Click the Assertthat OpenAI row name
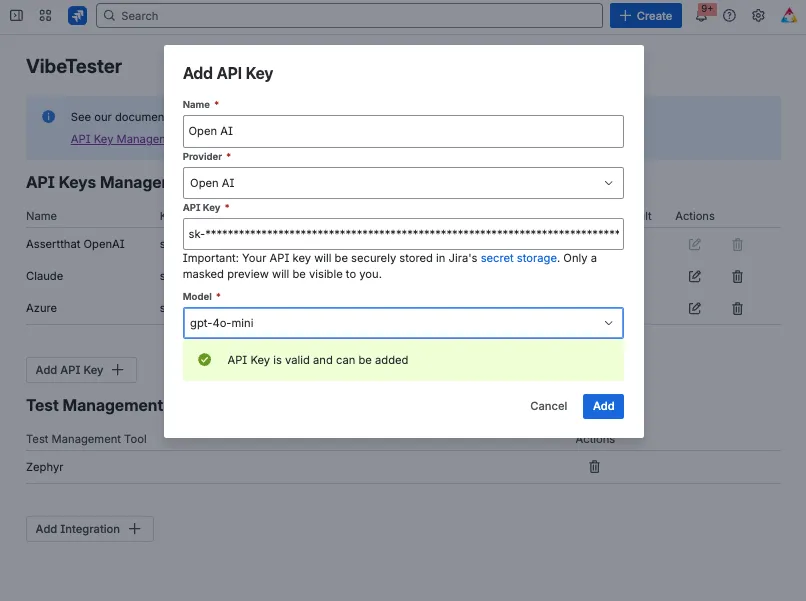This screenshot has height=601, width=806. coord(75,244)
